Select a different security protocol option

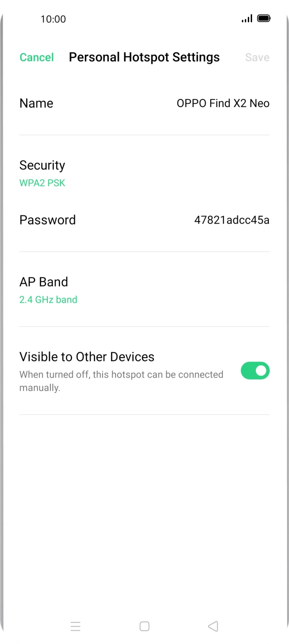(x=42, y=182)
